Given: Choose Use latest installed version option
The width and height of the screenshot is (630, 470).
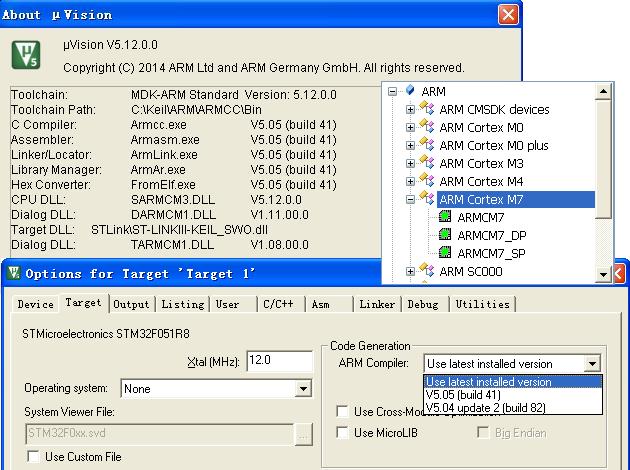Looking at the screenshot, I should coord(513,382).
